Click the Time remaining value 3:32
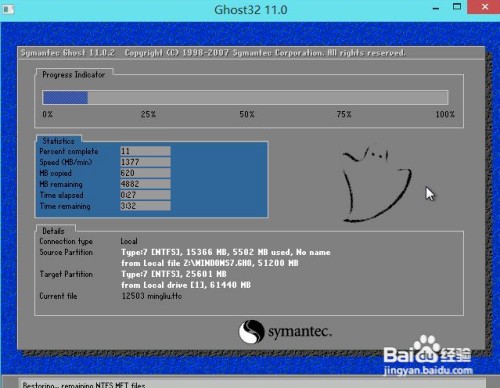500x388 pixels. pyautogui.click(x=145, y=206)
